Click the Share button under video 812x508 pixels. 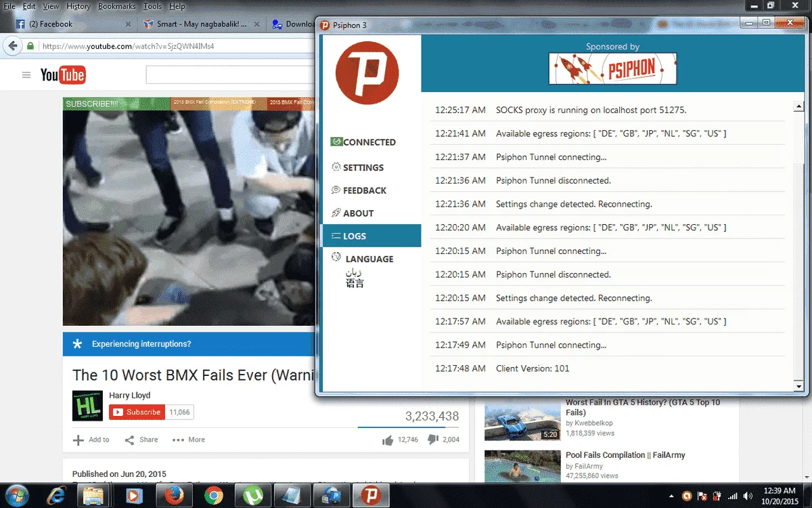[141, 440]
